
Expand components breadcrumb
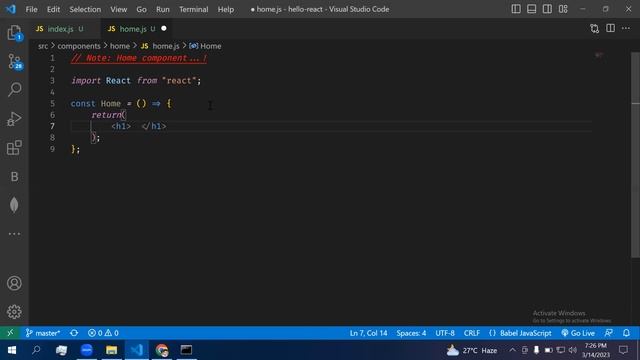(79, 46)
